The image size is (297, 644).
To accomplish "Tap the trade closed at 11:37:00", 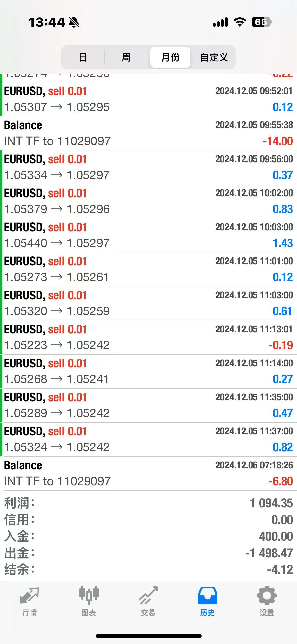I will (x=148, y=439).
